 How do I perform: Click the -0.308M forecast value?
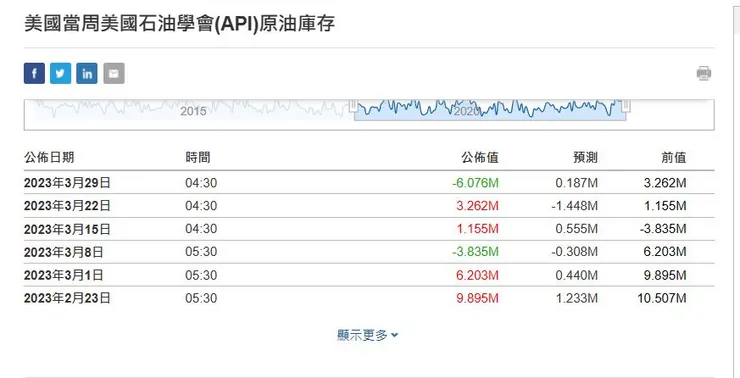pyautogui.click(x=574, y=252)
